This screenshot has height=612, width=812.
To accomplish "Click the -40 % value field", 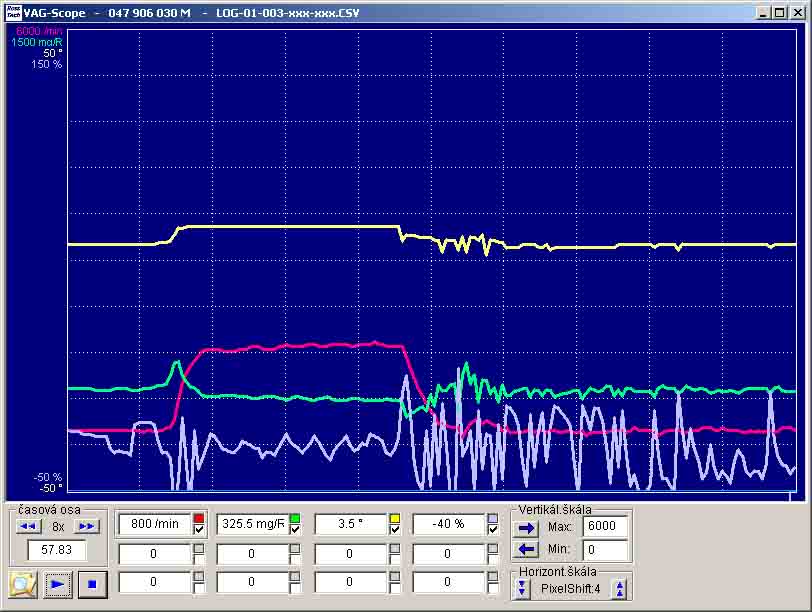I will tap(448, 524).
